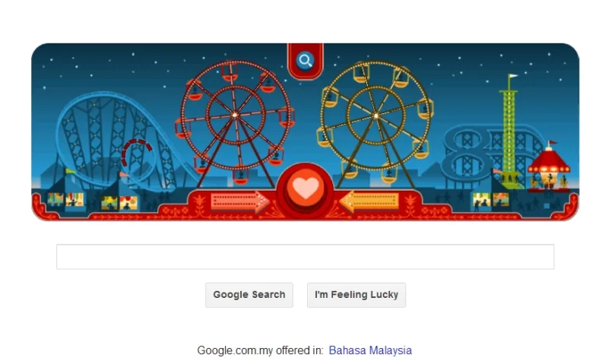The image size is (608, 364).
Task: Click the magnifying glass search icon in doodle
Action: point(306,61)
